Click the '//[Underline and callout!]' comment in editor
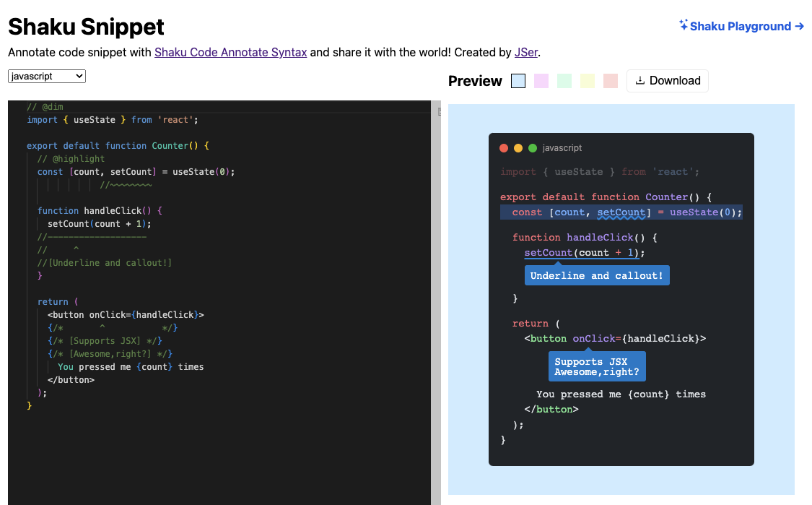The width and height of the screenshot is (812, 505). 105,263
